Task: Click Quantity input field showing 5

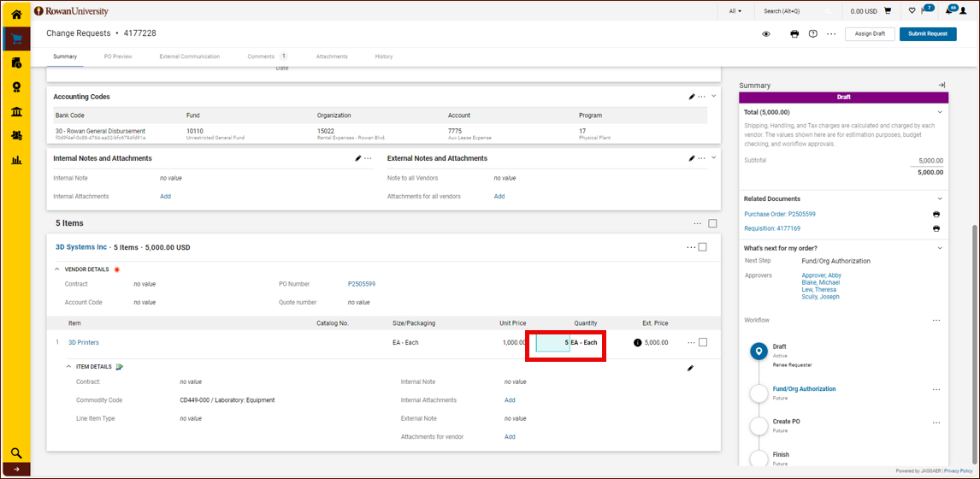Action: point(552,342)
